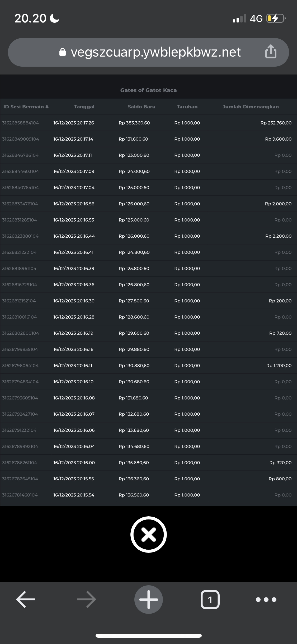Tap the Taruhan column header
The height and width of the screenshot is (644, 297).
(187, 107)
